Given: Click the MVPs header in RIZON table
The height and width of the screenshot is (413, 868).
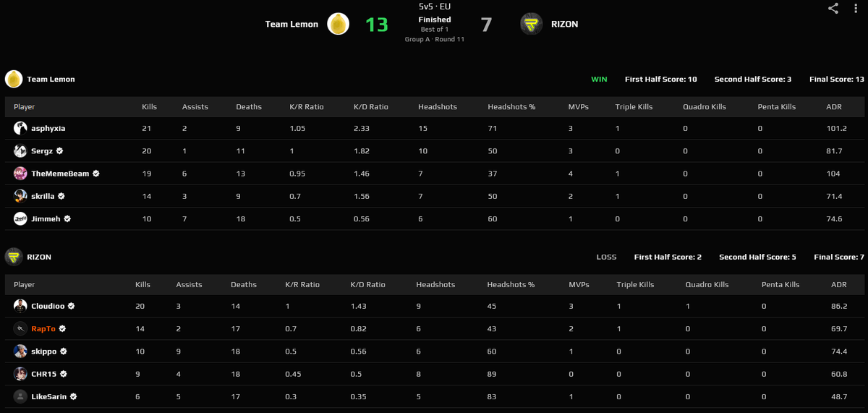Looking at the screenshot, I should click(x=579, y=284).
